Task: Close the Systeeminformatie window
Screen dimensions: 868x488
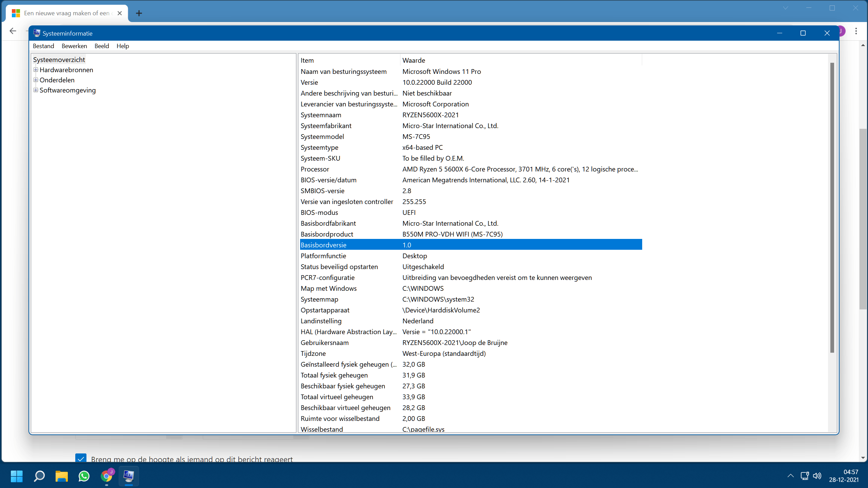Action: click(x=827, y=33)
